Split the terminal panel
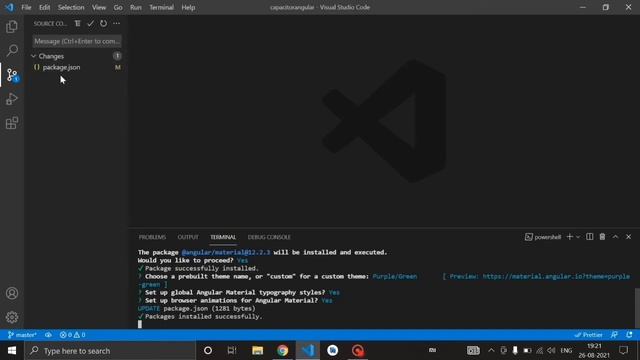640x360 pixels. pyautogui.click(x=590, y=237)
